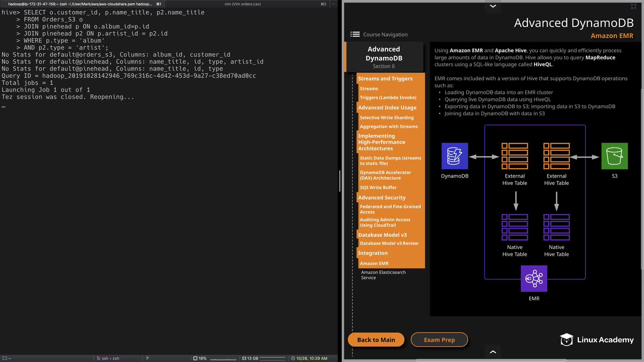
Task: Click the Exam Prep button
Action: tap(439, 340)
